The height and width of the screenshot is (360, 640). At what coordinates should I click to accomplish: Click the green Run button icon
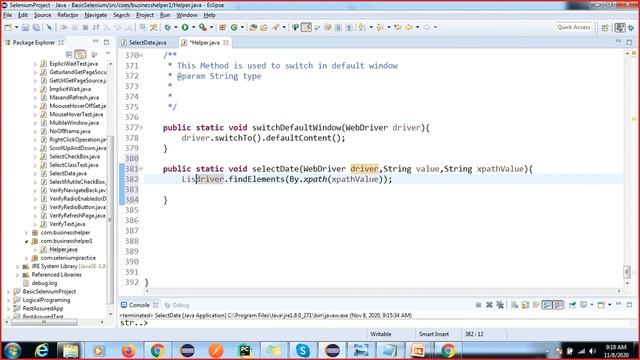coord(185,27)
